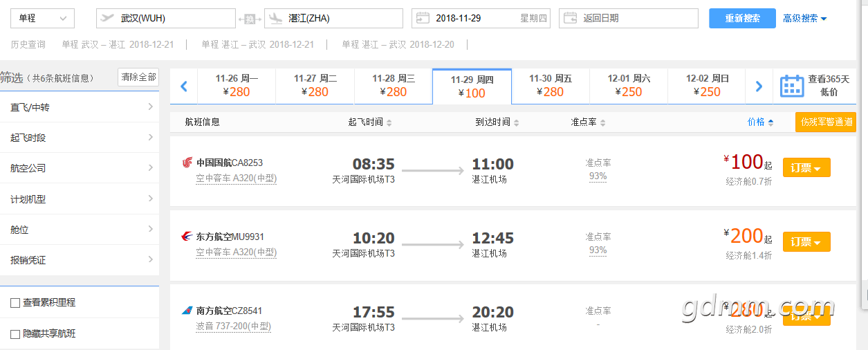Swap departure and destination cities icon
The image size is (868, 350).
[x=250, y=19]
